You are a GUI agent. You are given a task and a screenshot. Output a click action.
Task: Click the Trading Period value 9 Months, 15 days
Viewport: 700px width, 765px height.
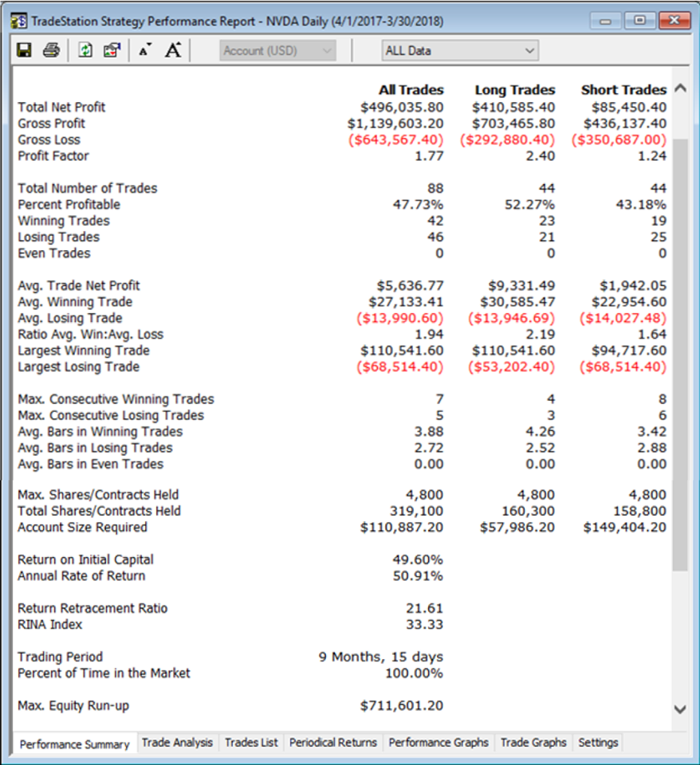[x=381, y=657]
